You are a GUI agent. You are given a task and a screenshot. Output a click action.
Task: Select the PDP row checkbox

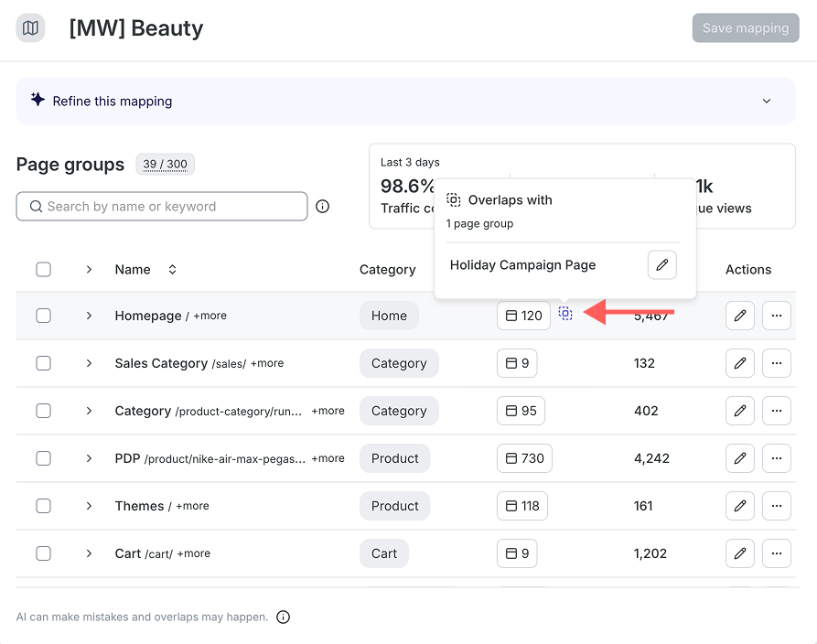[43, 458]
